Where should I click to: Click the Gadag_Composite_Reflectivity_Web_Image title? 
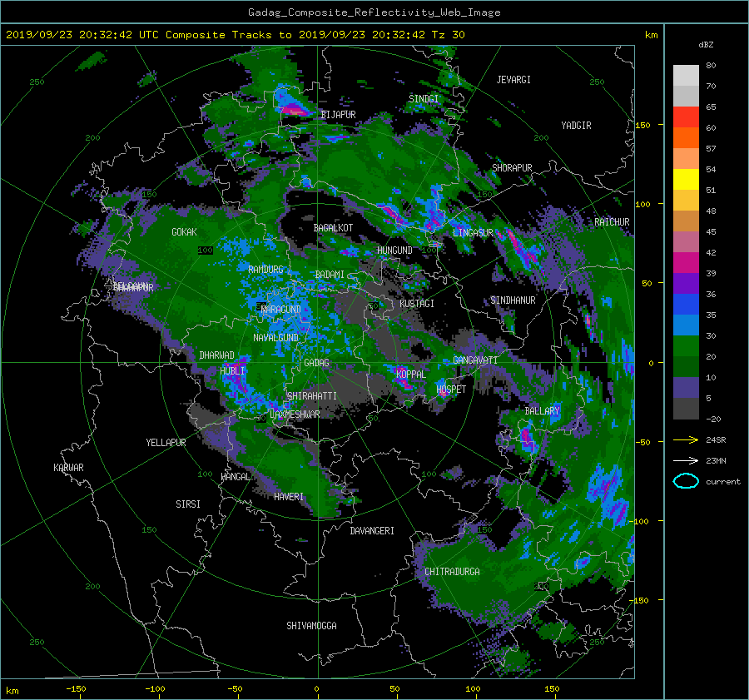pyautogui.click(x=374, y=12)
